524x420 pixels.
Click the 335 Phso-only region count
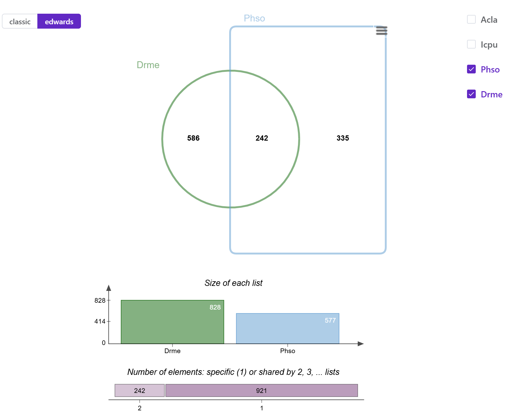click(x=343, y=138)
